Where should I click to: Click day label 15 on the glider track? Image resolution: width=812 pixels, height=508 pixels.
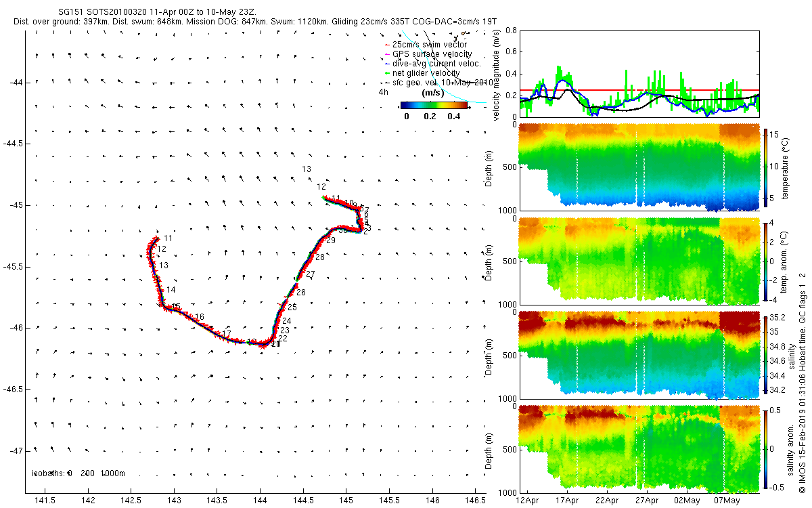pos(176,308)
